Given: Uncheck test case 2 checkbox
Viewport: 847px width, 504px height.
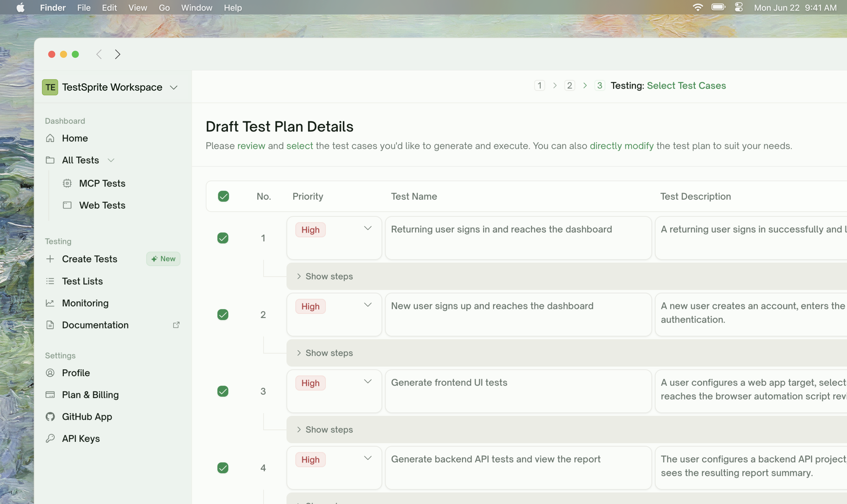Looking at the screenshot, I should tap(223, 315).
